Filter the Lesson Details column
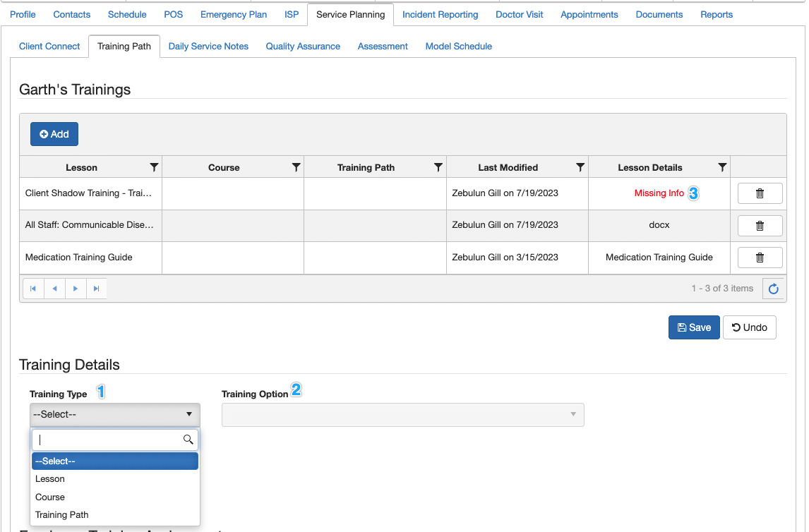The width and height of the screenshot is (809, 532). coord(721,167)
